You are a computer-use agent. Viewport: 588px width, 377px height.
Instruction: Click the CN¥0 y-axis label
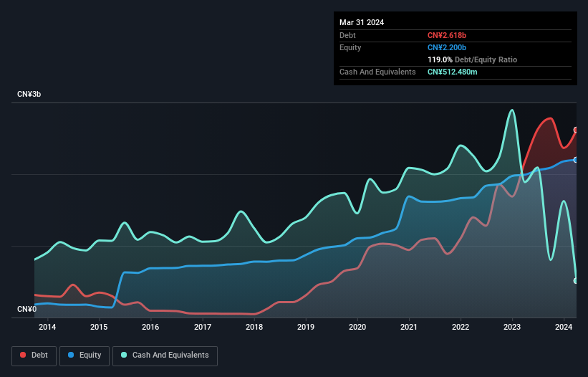point(27,310)
